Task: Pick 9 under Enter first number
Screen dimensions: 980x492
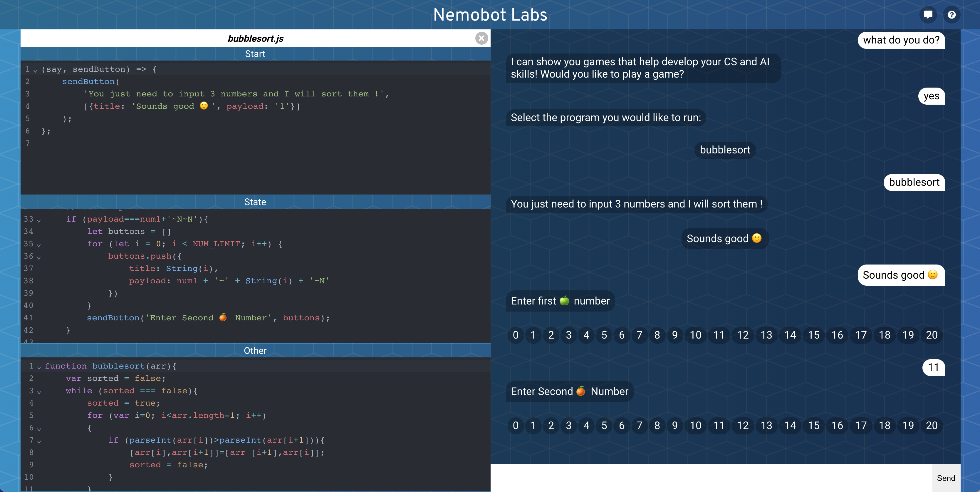Action: 674,335
